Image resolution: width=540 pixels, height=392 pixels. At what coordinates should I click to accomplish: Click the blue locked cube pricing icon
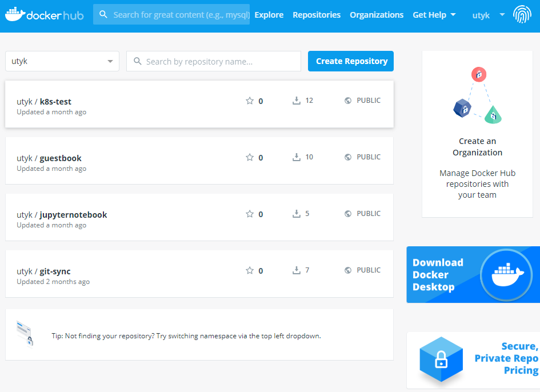coord(441,359)
